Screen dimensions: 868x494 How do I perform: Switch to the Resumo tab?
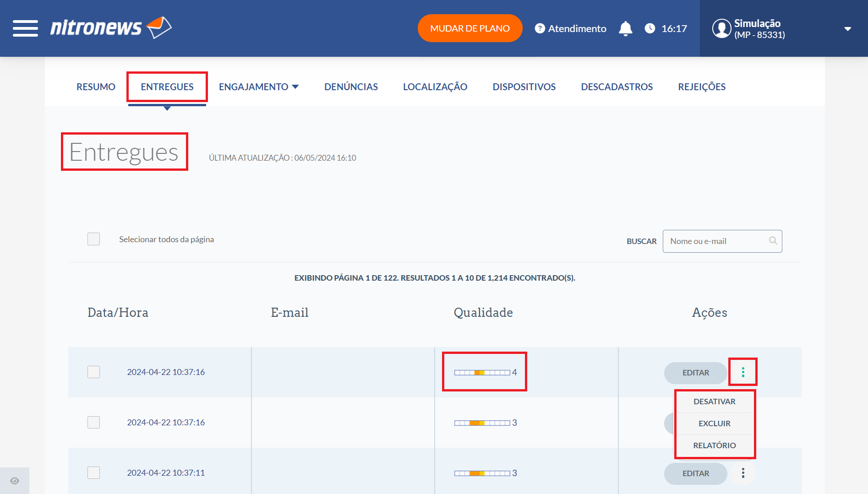pos(96,87)
